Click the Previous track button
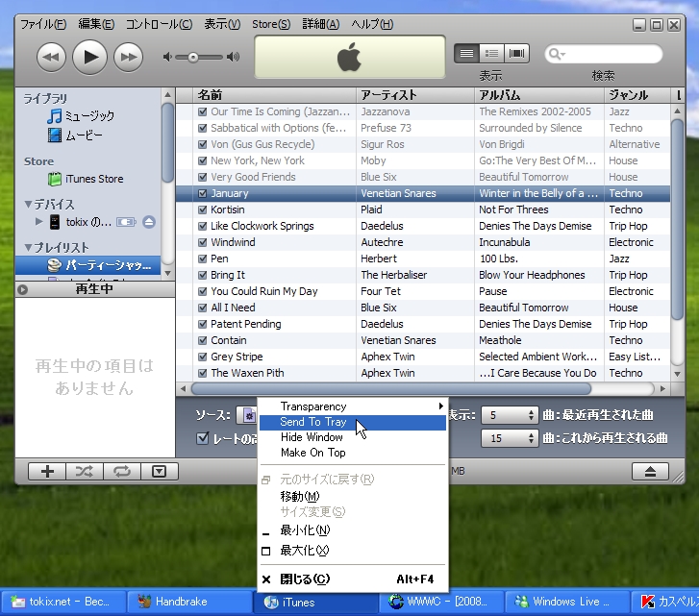699x616 pixels. coord(51,57)
